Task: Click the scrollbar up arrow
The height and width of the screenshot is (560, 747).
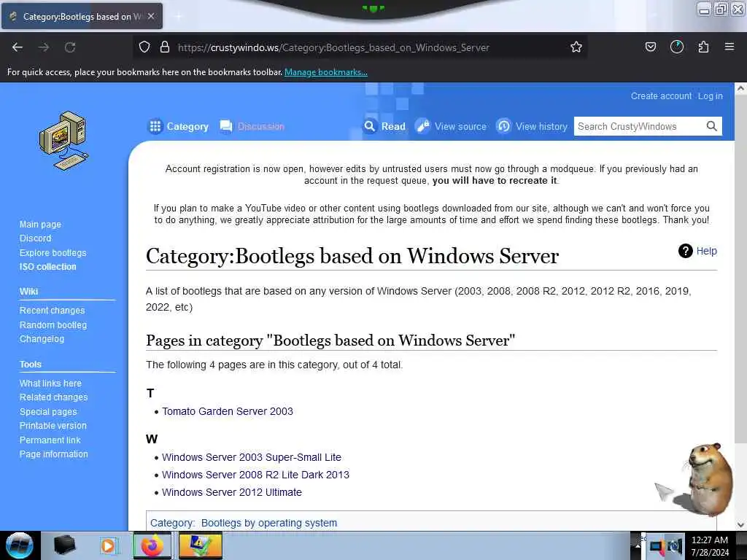Action: (740, 88)
